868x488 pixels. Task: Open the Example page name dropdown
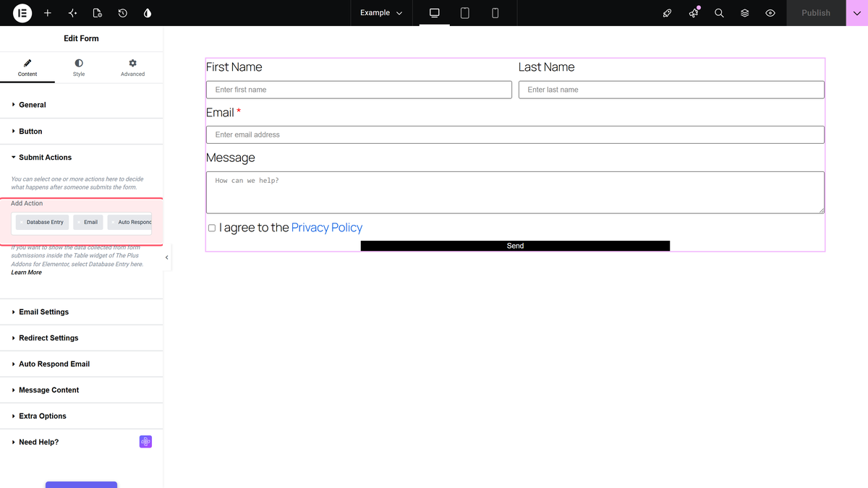[x=381, y=13]
